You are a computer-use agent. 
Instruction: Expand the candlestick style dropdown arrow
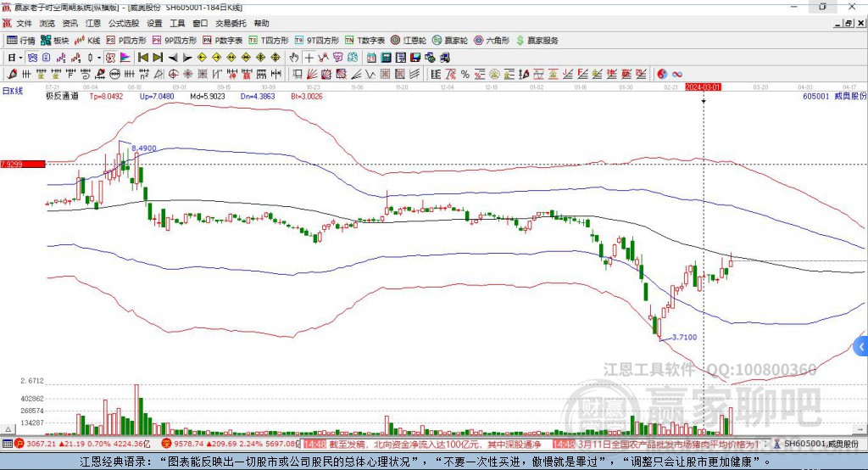99,58
